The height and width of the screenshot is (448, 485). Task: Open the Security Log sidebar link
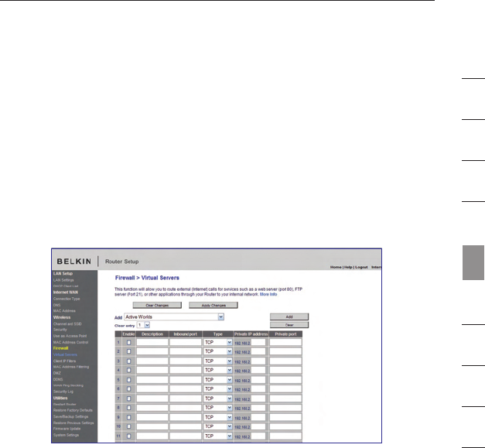click(63, 392)
